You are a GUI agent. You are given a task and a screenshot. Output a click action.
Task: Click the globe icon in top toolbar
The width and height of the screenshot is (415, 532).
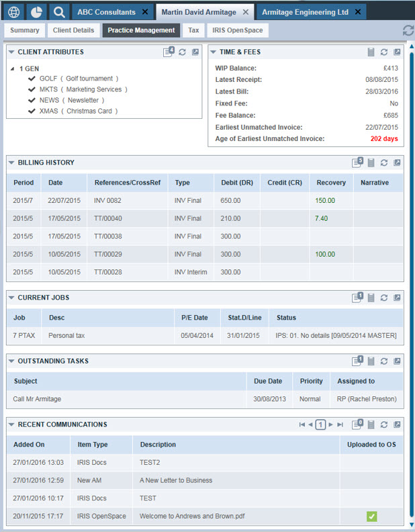tap(14, 12)
